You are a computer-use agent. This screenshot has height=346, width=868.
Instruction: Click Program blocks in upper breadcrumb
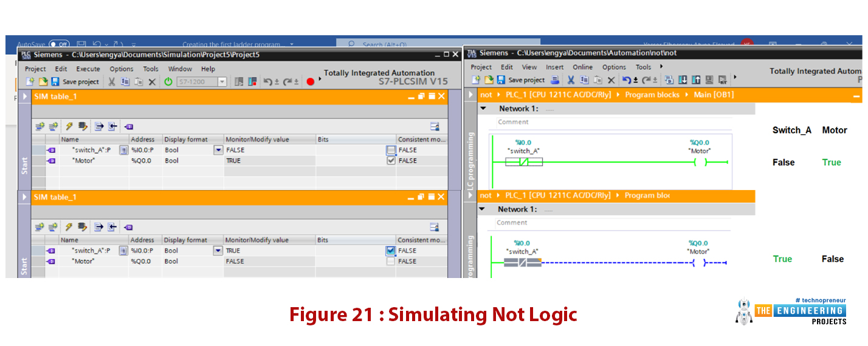[x=652, y=95]
